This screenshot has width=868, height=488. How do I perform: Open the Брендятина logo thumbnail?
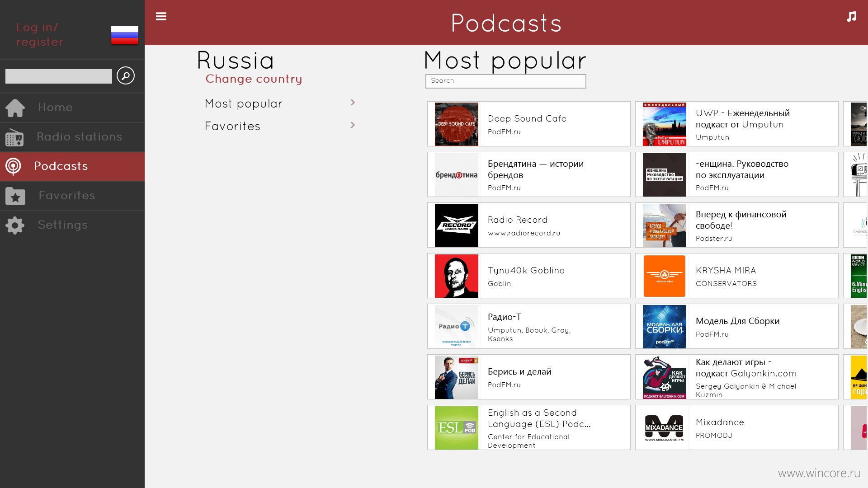point(456,174)
